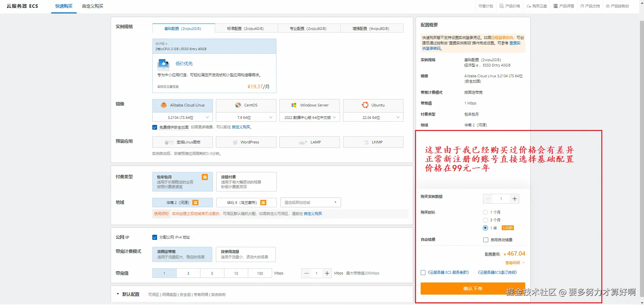
Task: Open the CentOS 7.9 64位 version dropdown
Action: point(246,117)
